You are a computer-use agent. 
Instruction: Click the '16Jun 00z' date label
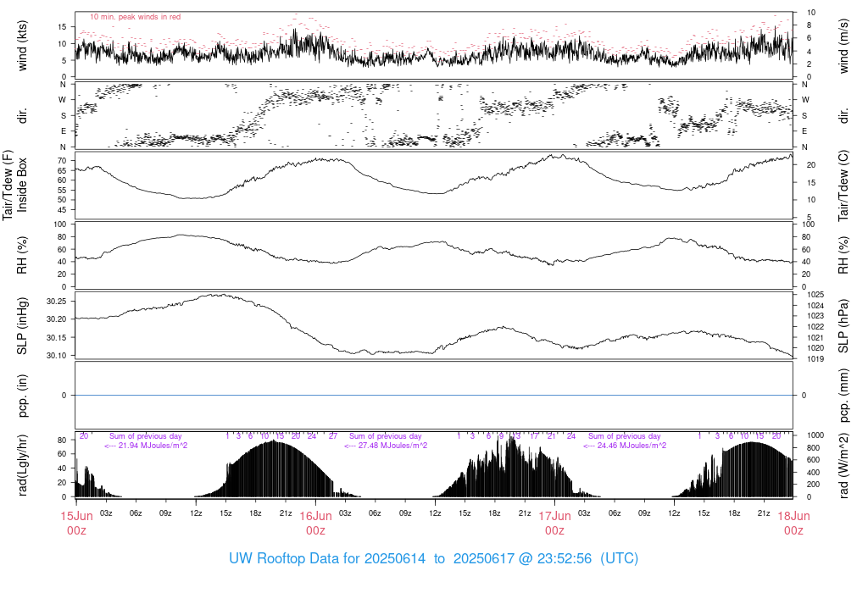[x=315, y=524]
